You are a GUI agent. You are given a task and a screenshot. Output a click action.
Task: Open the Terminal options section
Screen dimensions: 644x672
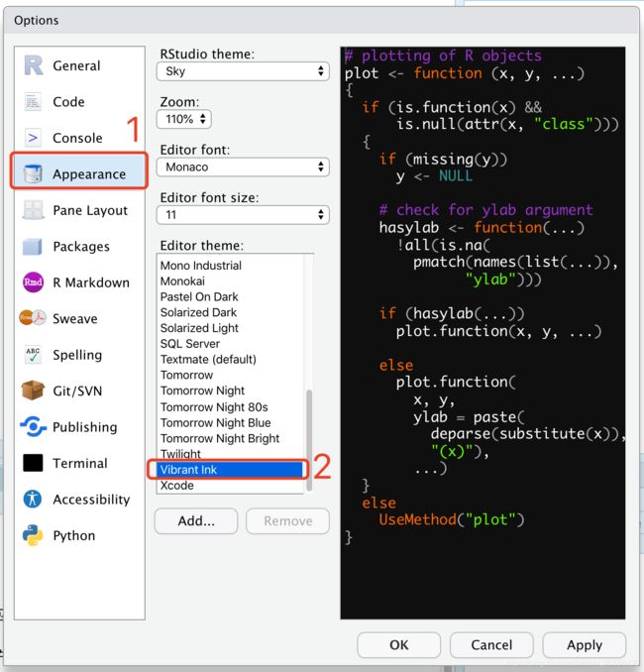click(x=79, y=463)
